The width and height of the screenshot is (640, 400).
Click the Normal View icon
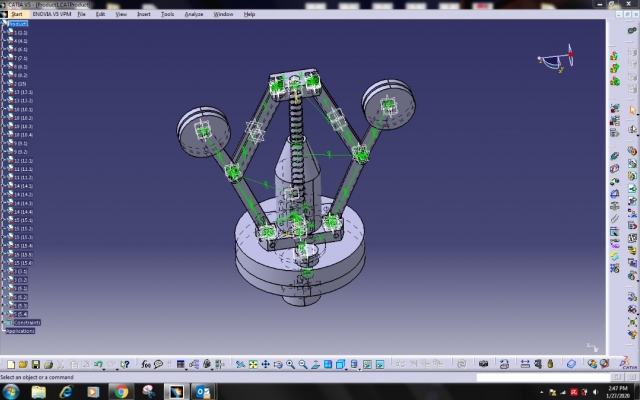(x=316, y=364)
